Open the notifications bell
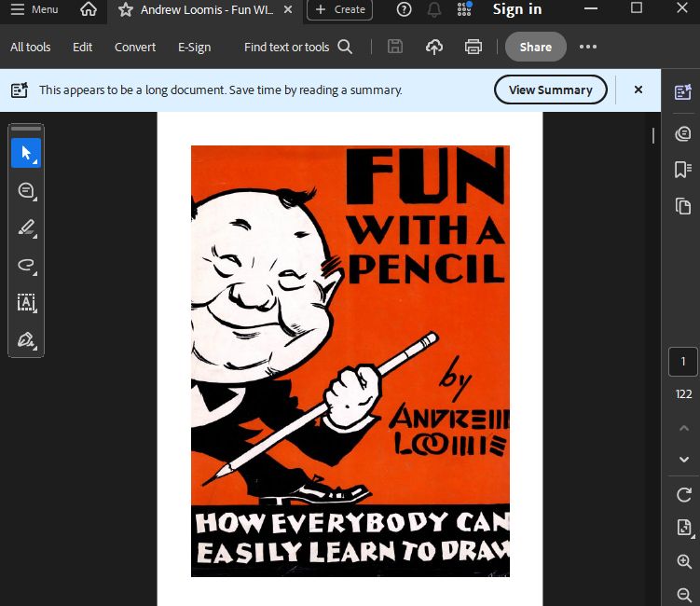The image size is (700, 606). click(x=434, y=9)
